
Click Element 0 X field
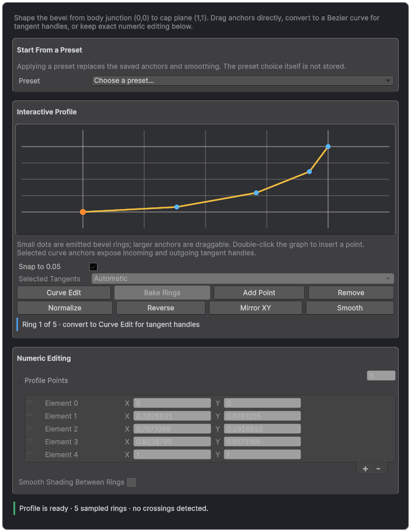pos(172,403)
